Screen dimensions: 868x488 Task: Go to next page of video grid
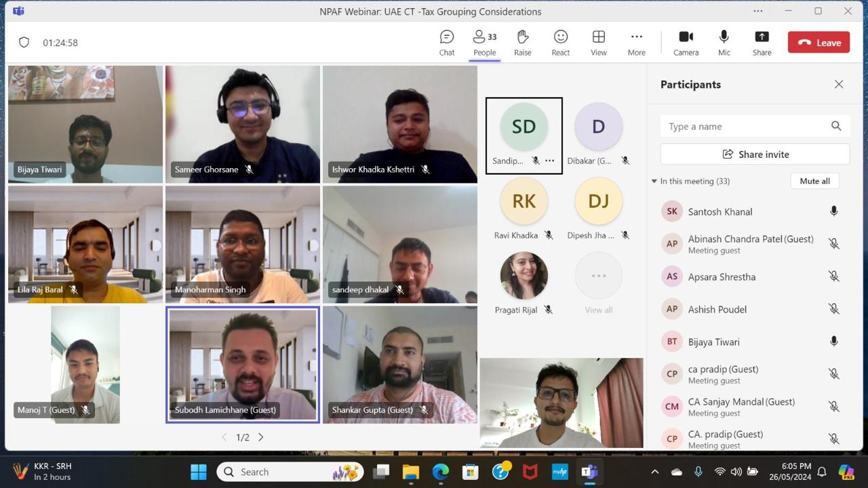pos(261,437)
